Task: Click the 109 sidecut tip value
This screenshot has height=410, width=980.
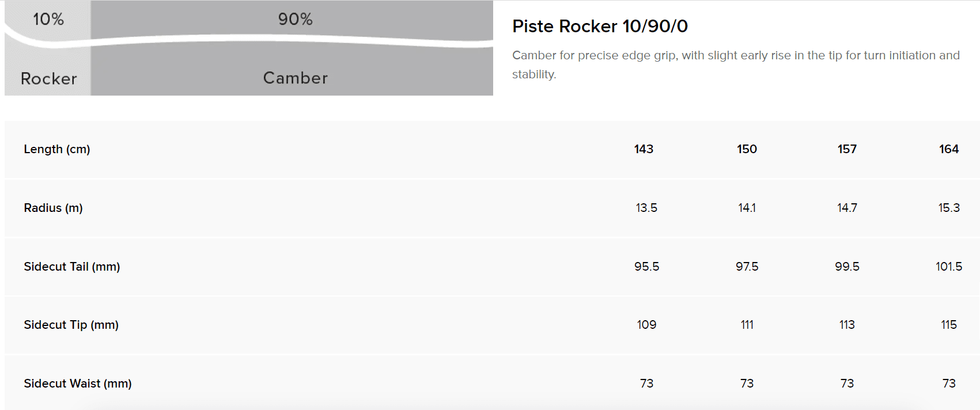Action: tap(646, 325)
